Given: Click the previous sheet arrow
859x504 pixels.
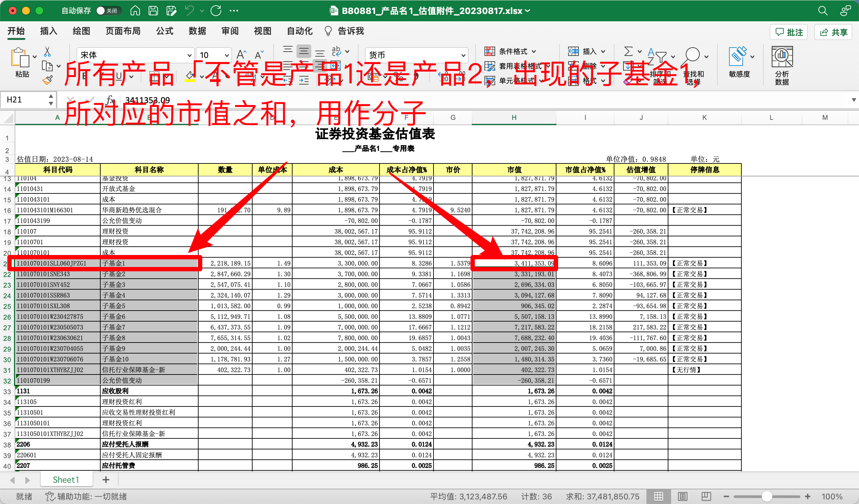Looking at the screenshot, I should coord(13,480).
